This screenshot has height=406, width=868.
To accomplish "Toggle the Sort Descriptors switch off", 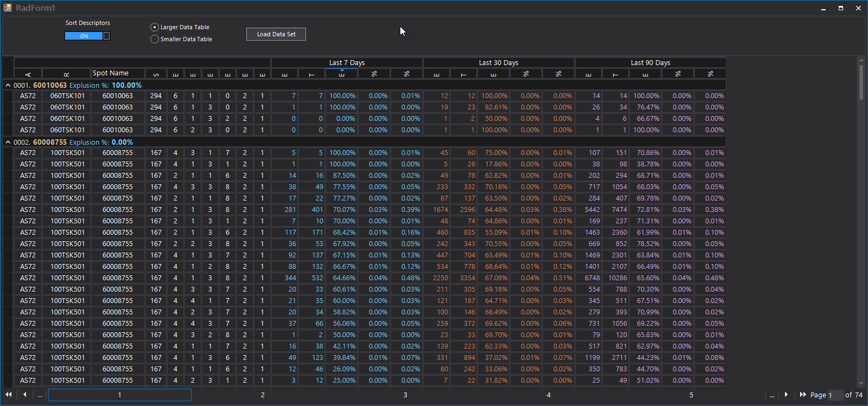I will (x=87, y=36).
